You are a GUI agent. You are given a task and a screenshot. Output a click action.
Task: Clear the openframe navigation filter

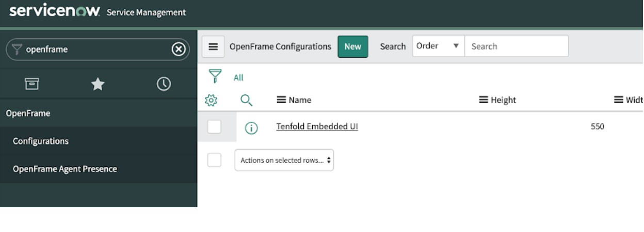point(178,49)
